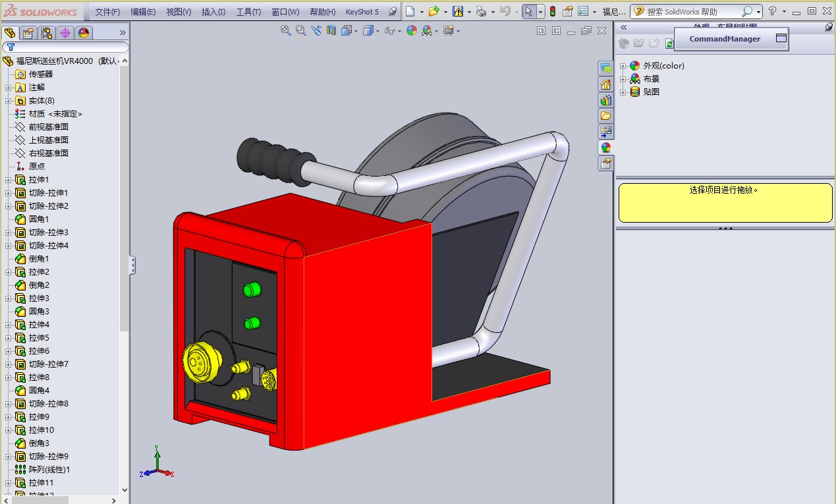
Task: Open the 工具(T) menu
Action: [248, 12]
